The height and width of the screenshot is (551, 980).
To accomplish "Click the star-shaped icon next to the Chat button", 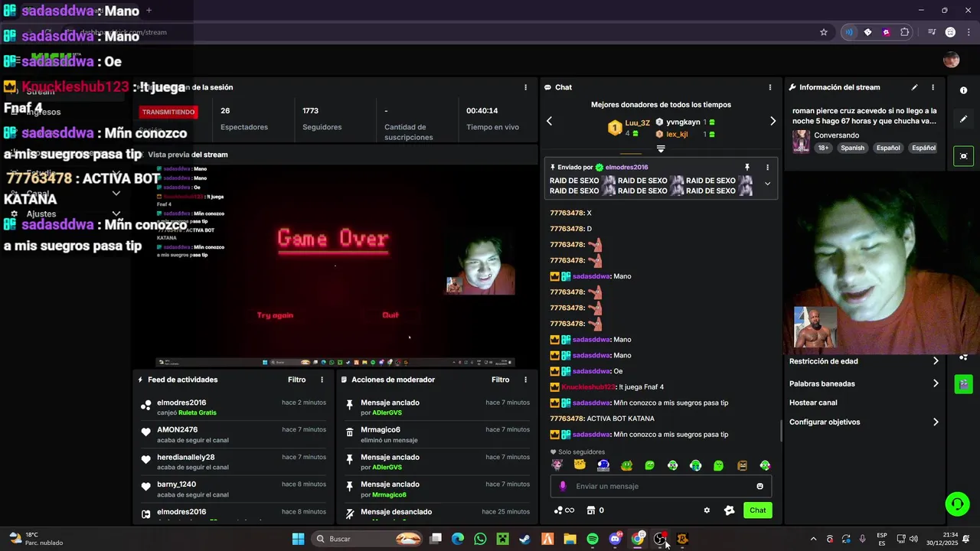I will click(729, 510).
